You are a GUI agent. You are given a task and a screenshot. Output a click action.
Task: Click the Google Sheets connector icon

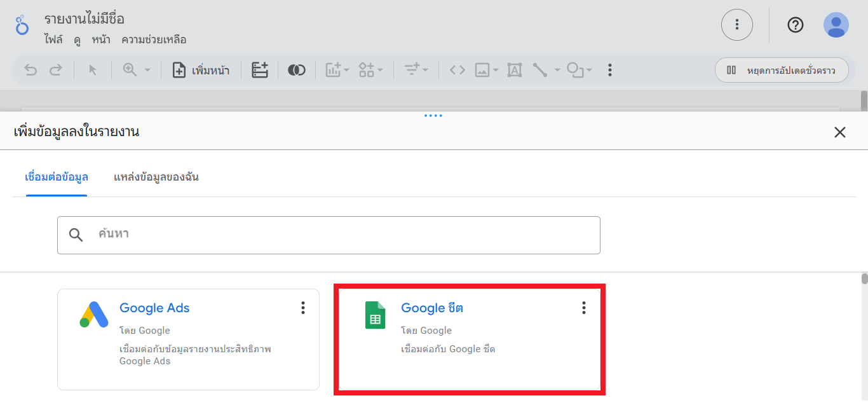[375, 315]
